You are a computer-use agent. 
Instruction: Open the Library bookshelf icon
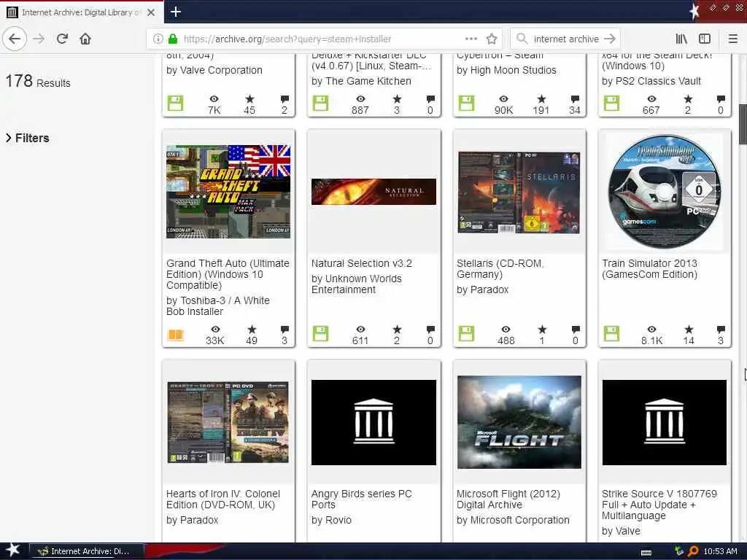pos(681,39)
